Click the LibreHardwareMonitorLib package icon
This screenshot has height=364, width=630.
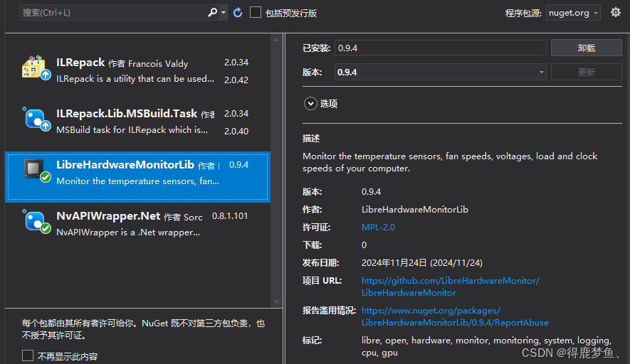click(x=36, y=170)
